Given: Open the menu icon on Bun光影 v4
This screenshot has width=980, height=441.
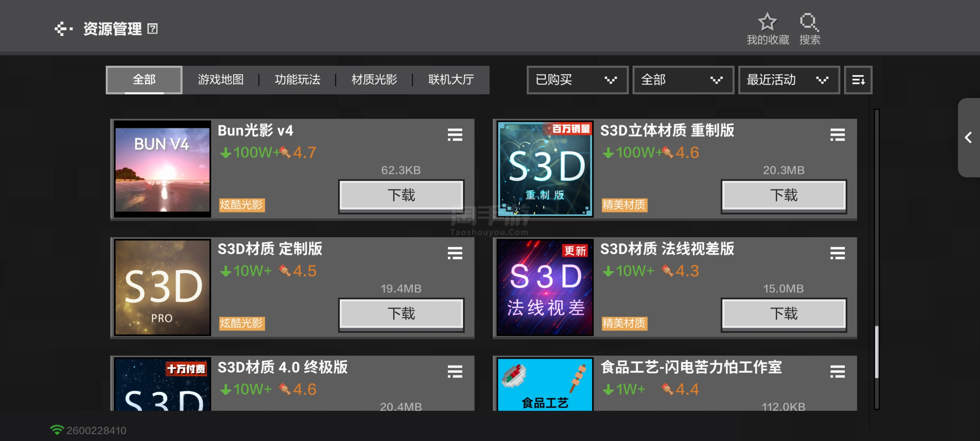Looking at the screenshot, I should pyautogui.click(x=454, y=135).
